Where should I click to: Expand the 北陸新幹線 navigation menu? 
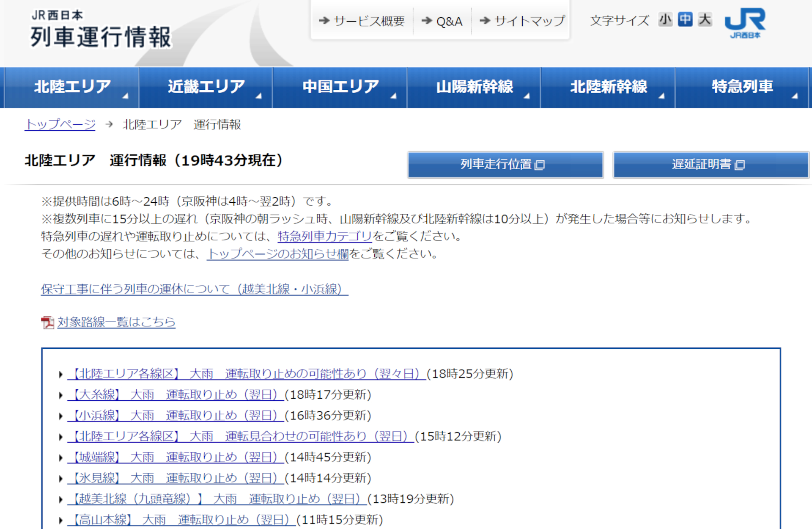(608, 87)
